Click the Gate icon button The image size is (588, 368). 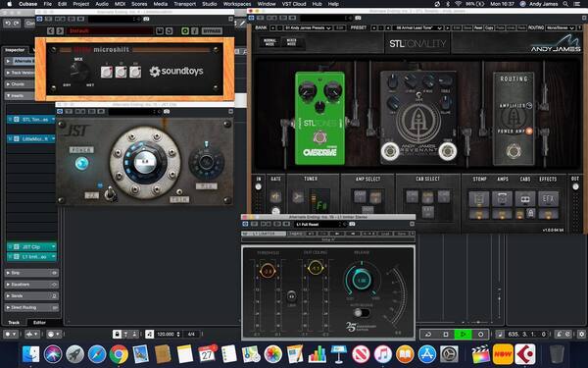(x=275, y=196)
